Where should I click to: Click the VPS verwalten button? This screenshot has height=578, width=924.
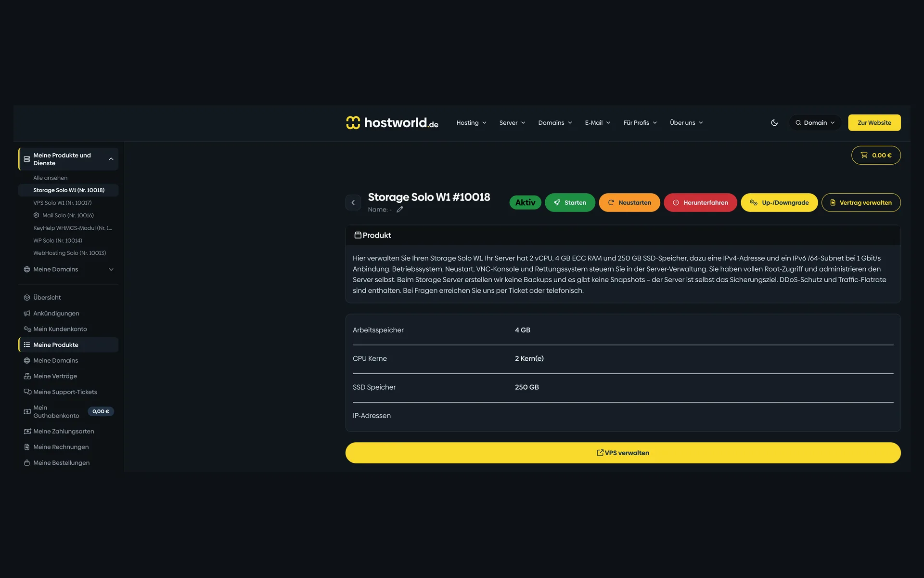pos(623,453)
